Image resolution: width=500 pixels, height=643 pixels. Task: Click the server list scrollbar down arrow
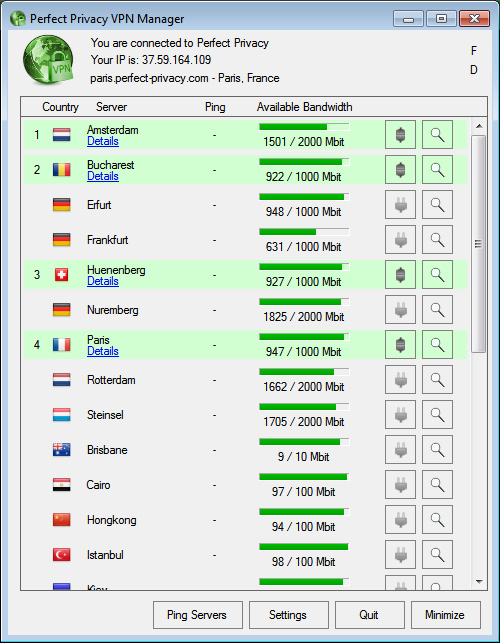click(x=479, y=581)
